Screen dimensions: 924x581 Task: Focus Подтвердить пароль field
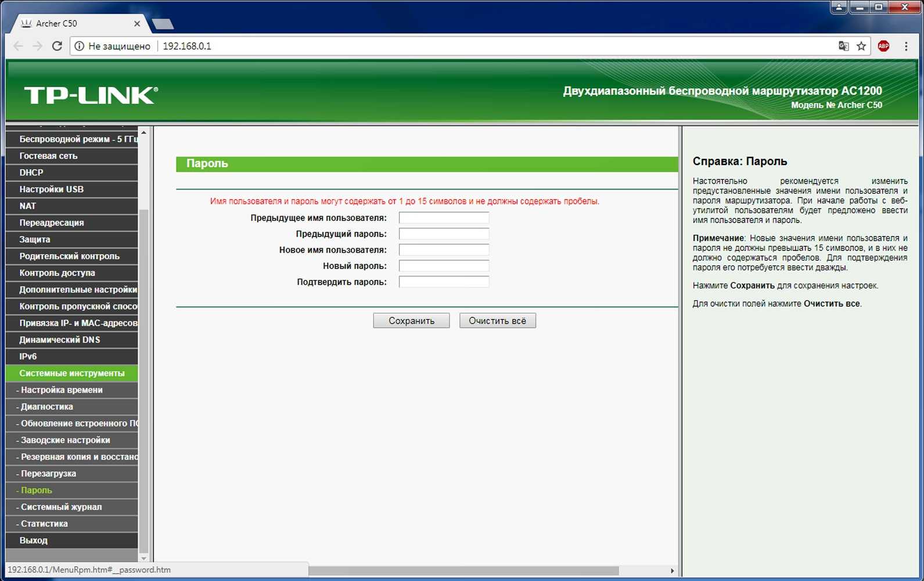point(444,282)
